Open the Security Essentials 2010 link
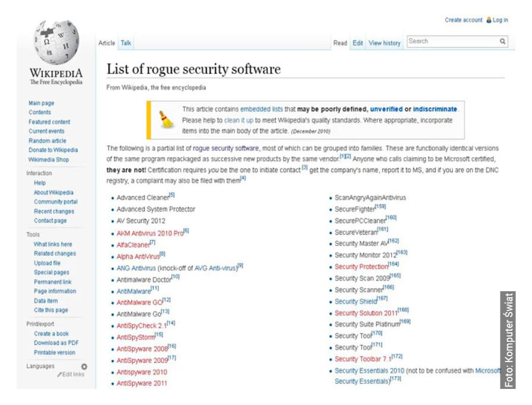The image size is (532, 405). (x=370, y=370)
